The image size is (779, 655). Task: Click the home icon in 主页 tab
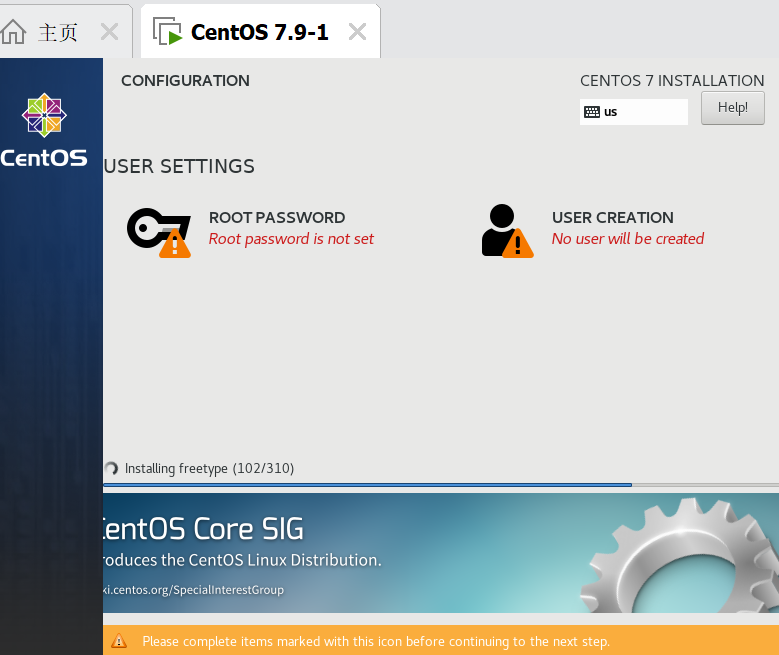click(x=13, y=32)
